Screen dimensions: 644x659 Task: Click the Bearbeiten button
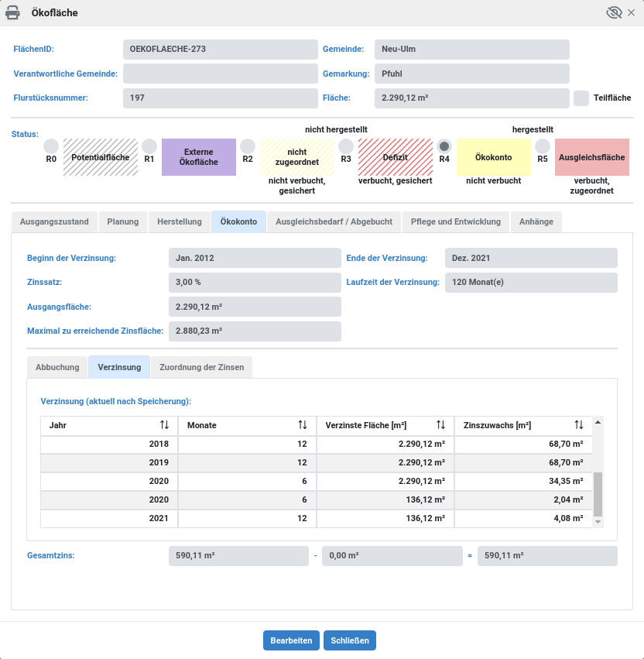[291, 640]
